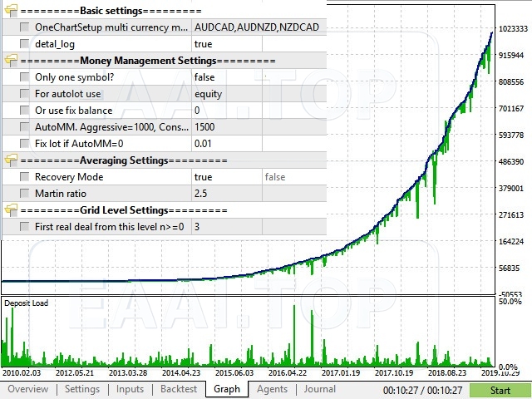Image resolution: width=532 pixels, height=399 pixels.
Task: Check the Martin ratio parameter checkbox
Action: tap(25, 194)
